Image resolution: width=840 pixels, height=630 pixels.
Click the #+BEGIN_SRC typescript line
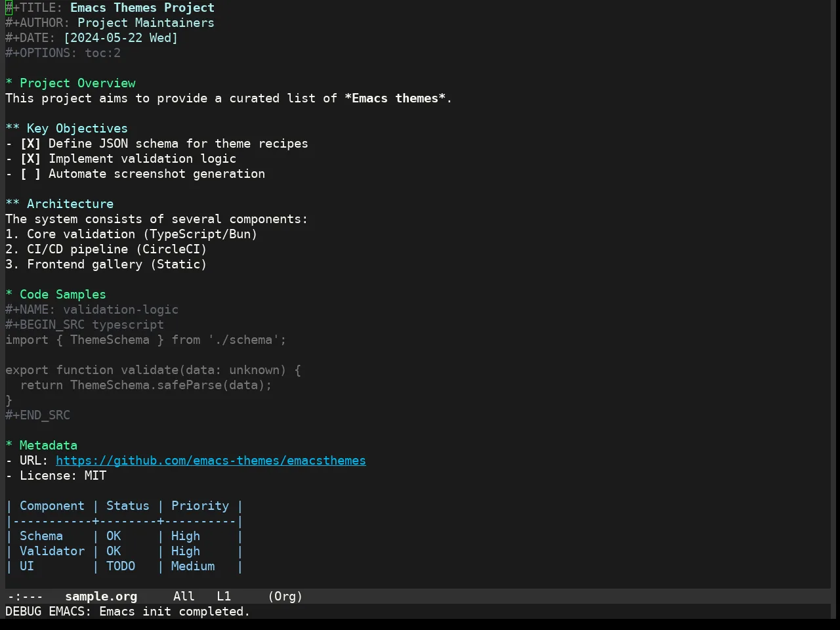point(85,325)
